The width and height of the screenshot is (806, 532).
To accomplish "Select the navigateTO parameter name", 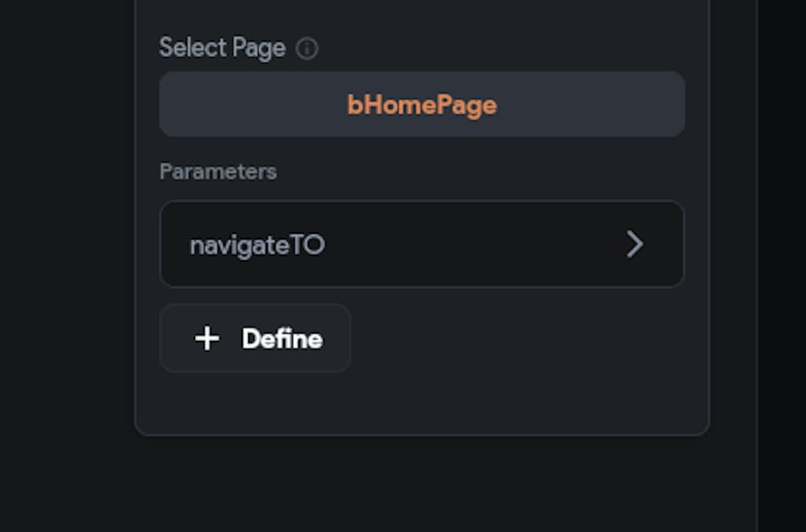I will point(257,245).
